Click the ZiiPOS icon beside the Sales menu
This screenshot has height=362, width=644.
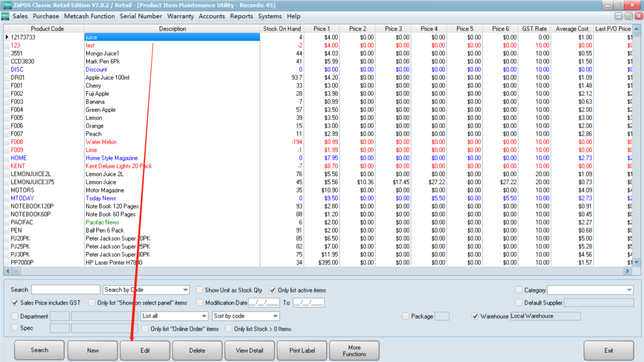tap(6, 16)
